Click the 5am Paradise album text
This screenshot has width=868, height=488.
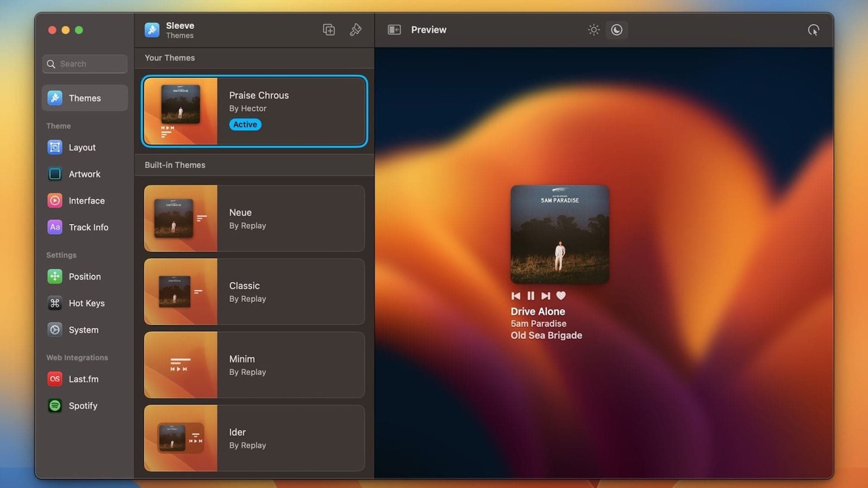538,323
